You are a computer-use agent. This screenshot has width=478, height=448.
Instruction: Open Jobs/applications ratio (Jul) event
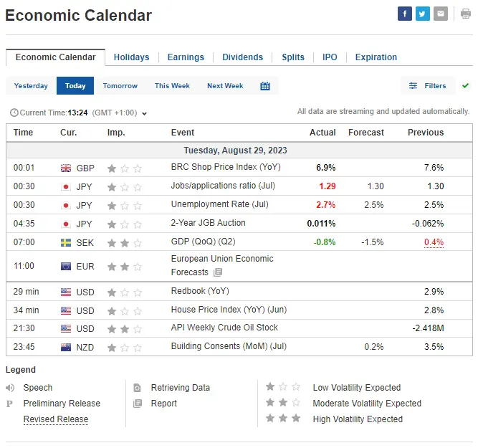[223, 186]
